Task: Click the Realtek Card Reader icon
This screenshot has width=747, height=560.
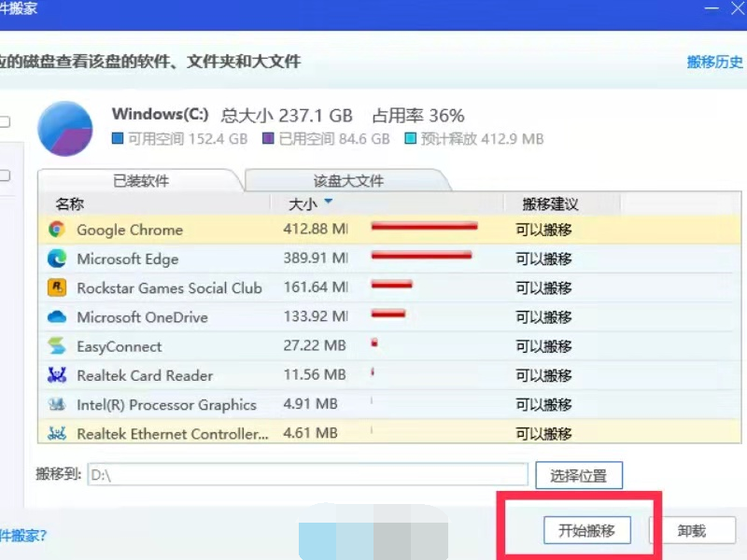Action: (x=57, y=375)
